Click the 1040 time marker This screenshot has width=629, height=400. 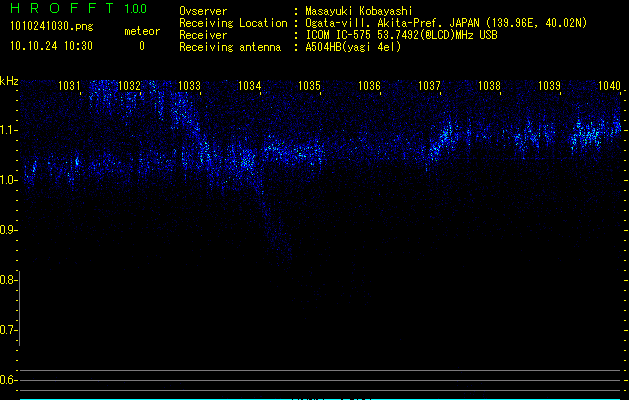(x=609, y=86)
